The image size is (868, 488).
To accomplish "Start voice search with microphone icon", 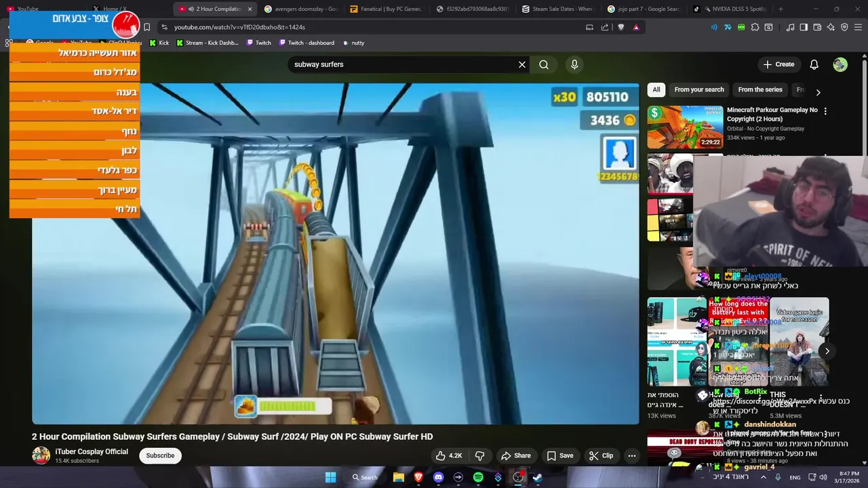I will coord(574,64).
